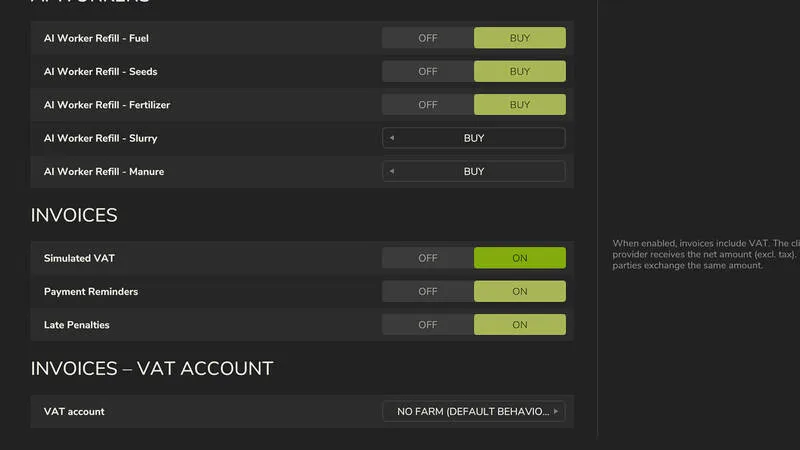Screen dimensions: 800x450
Task: Turn off AI Worker Refill - Seeds
Action: 428,71
